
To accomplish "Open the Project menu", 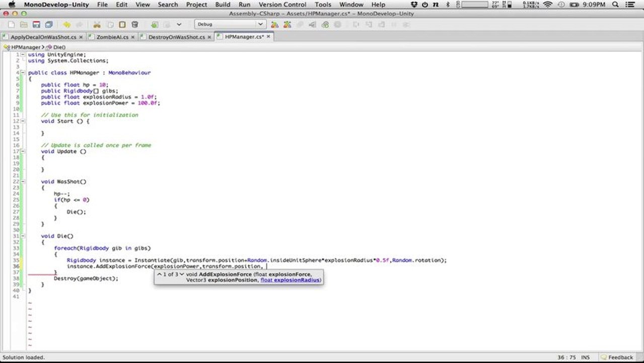I will (196, 5).
